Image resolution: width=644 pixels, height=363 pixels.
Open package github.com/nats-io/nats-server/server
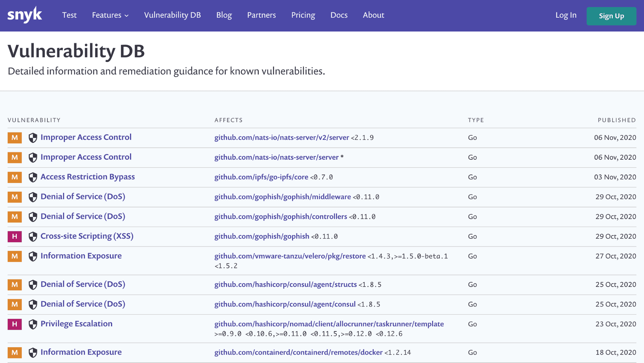point(276,157)
